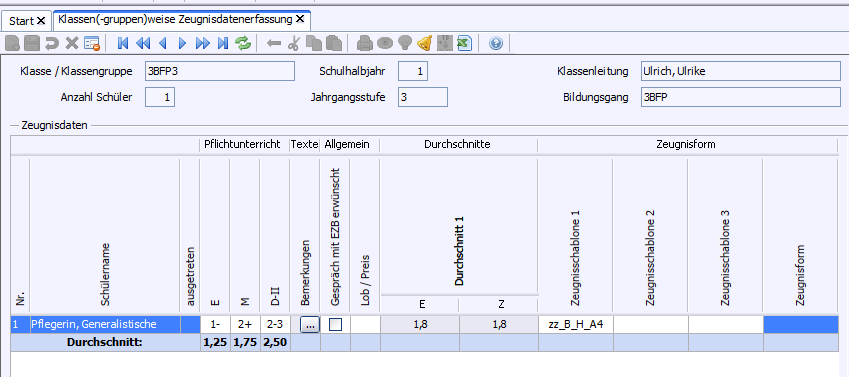
Task: Toggle Gespräch mit EZB erwünscht checkbox
Action: point(336,324)
